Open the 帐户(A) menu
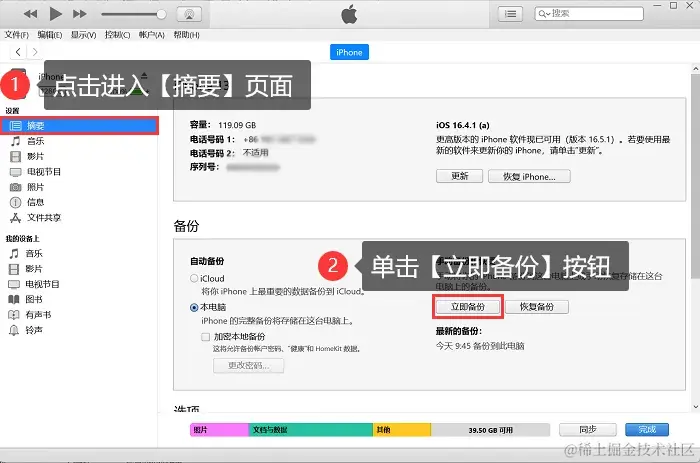 pyautogui.click(x=152, y=35)
